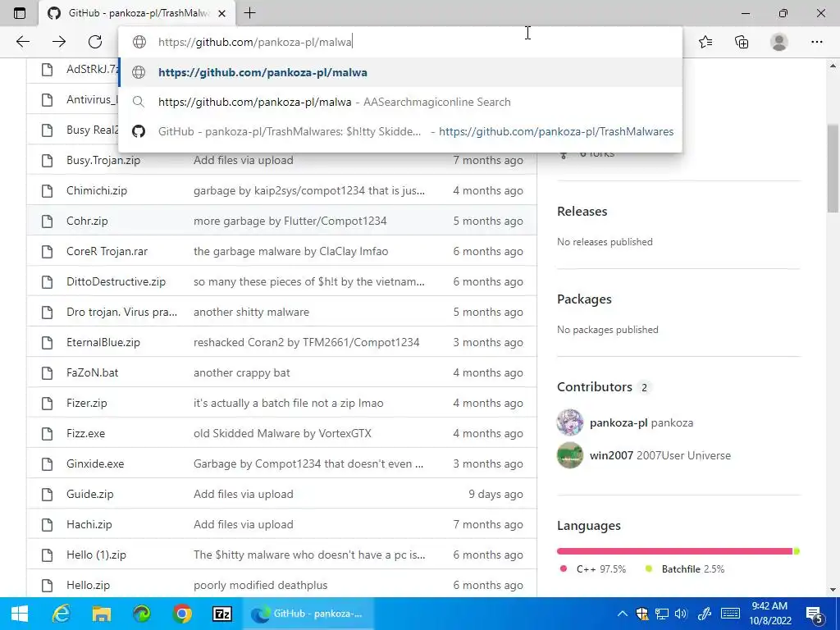Open Busy.Trojan.zip file
Image resolution: width=840 pixels, height=630 pixels.
(103, 160)
